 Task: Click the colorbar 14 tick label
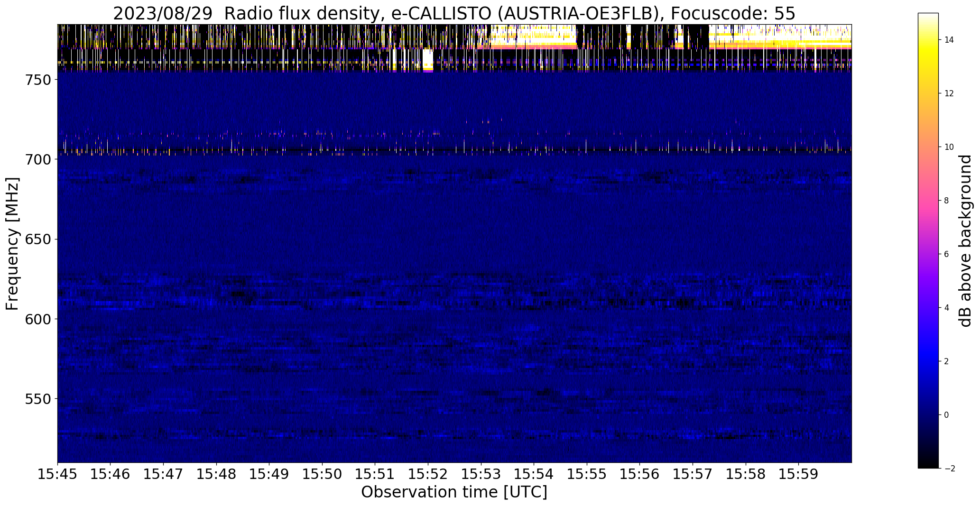tap(949, 40)
